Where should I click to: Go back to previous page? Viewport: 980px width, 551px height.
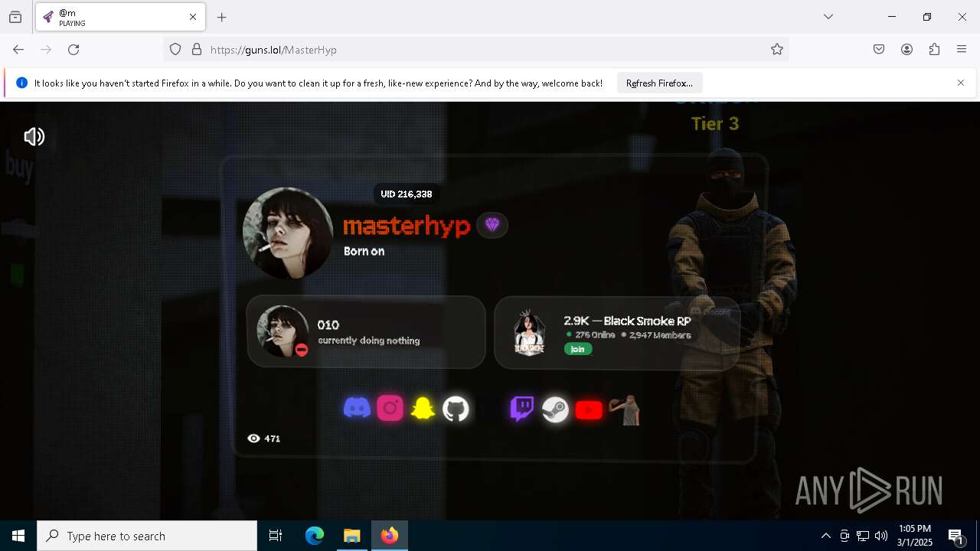point(18,50)
